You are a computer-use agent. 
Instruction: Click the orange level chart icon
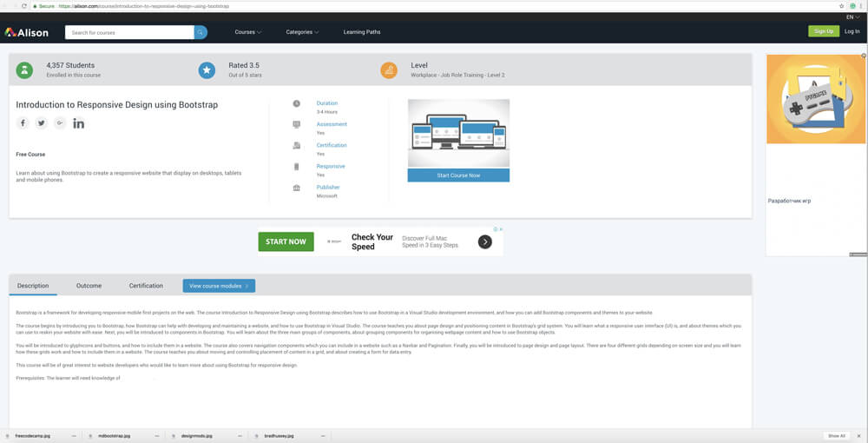389,69
